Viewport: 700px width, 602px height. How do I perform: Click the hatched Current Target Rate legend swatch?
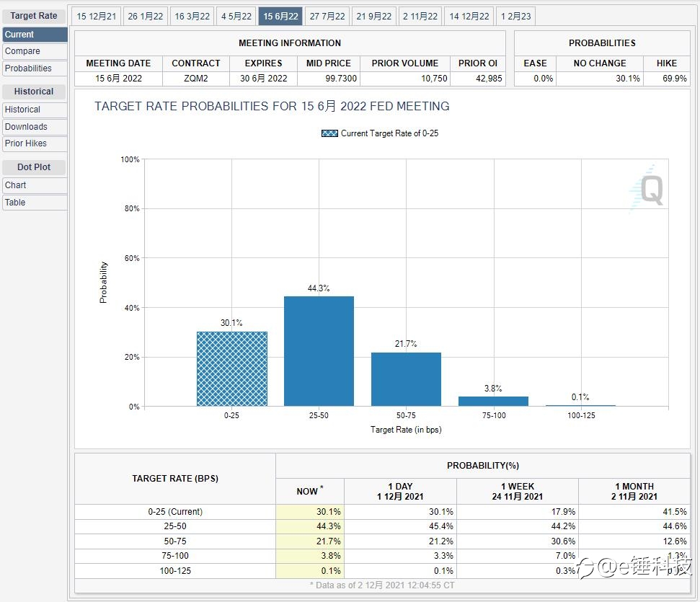tap(329, 133)
